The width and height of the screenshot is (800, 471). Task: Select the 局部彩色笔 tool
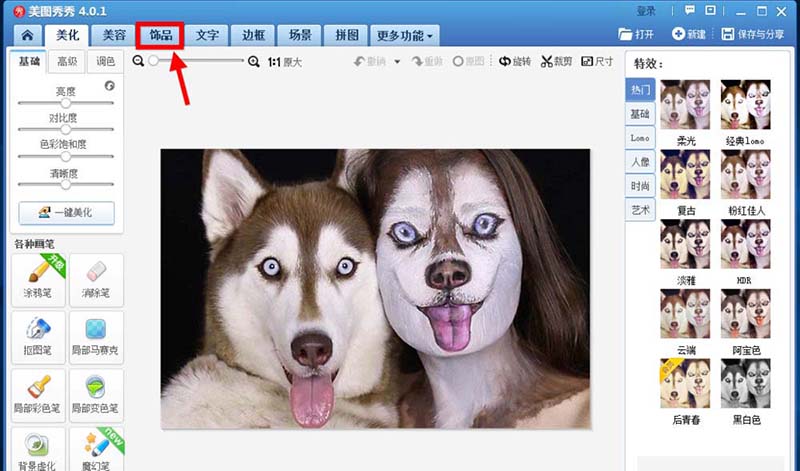[38, 395]
